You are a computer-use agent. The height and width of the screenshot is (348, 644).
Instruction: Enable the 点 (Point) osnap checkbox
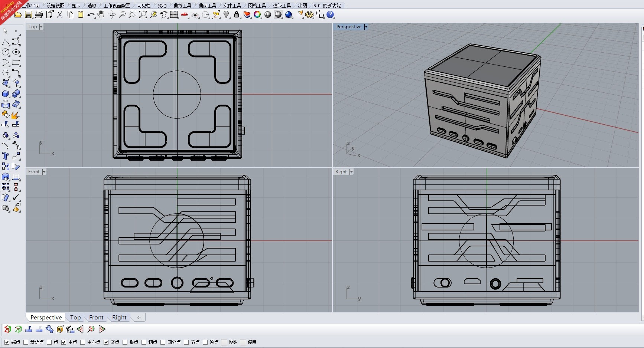click(x=49, y=342)
